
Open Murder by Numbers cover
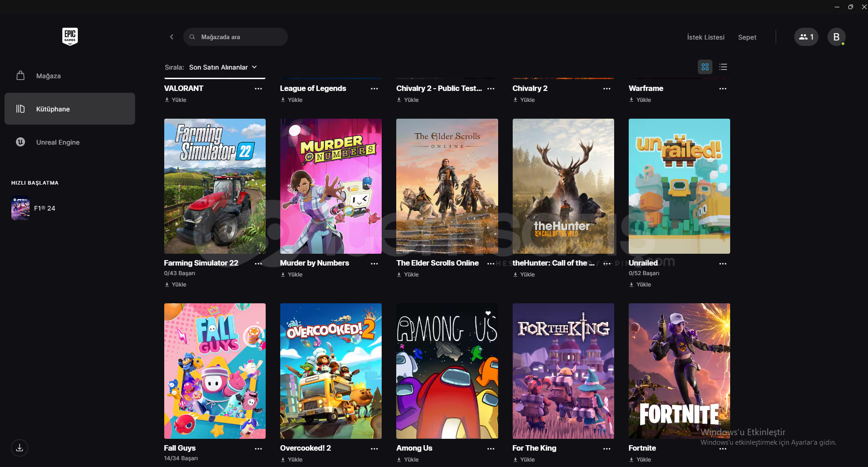tap(331, 186)
